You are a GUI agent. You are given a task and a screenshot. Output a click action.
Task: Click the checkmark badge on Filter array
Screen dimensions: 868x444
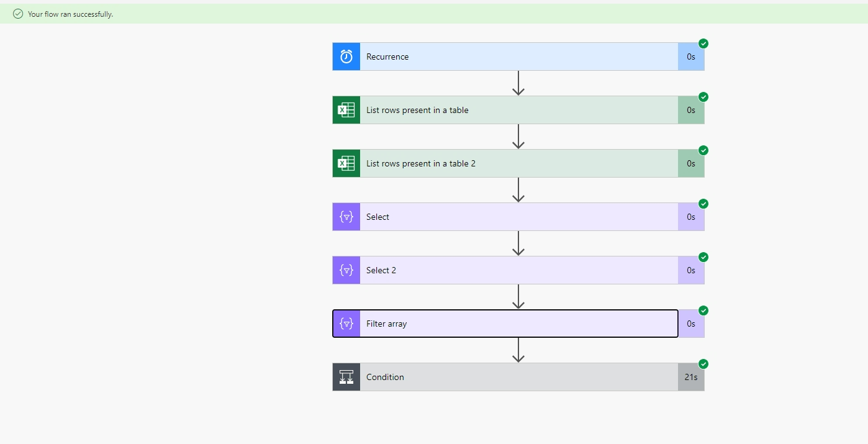pyautogui.click(x=703, y=310)
